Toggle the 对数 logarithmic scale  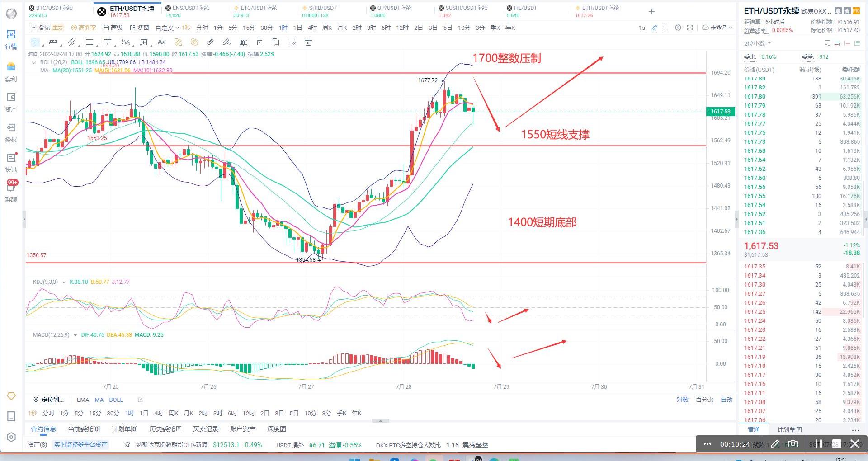682,400
